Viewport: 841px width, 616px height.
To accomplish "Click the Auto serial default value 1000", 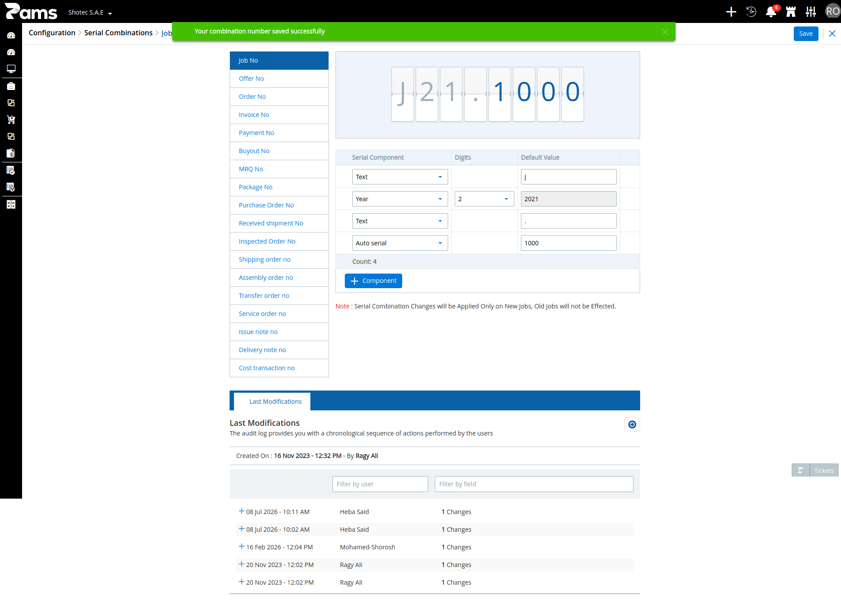I will [569, 243].
